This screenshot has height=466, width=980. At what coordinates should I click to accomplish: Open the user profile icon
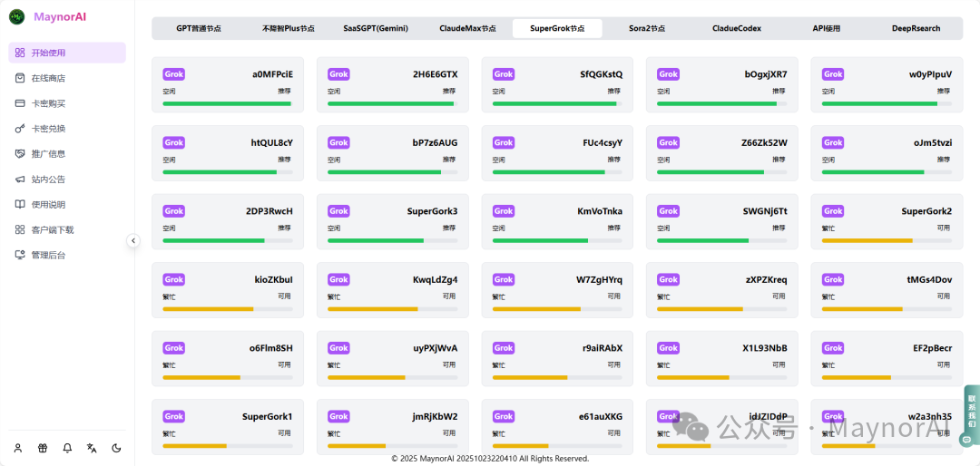[x=18, y=448]
